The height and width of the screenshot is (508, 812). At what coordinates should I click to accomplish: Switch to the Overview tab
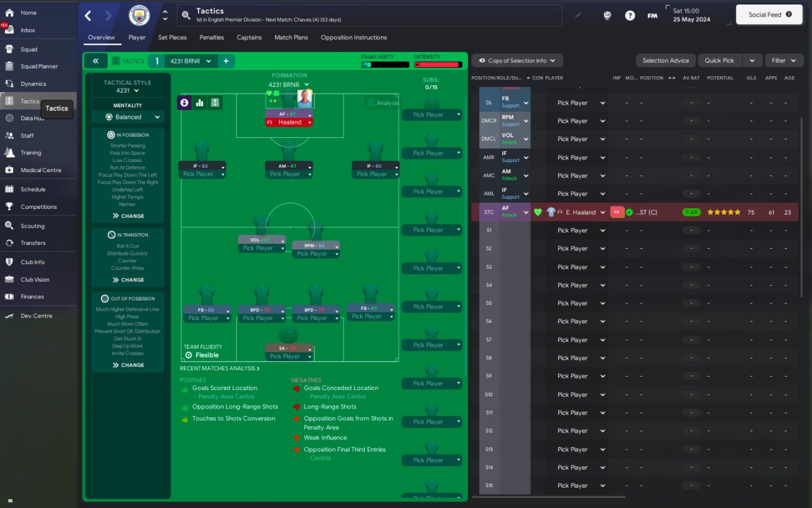tap(101, 37)
